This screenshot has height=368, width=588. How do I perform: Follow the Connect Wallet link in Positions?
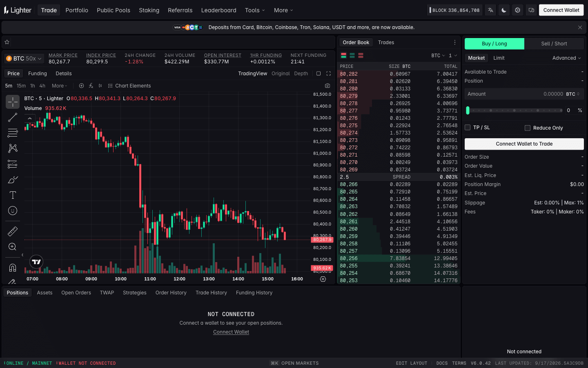pos(231,332)
